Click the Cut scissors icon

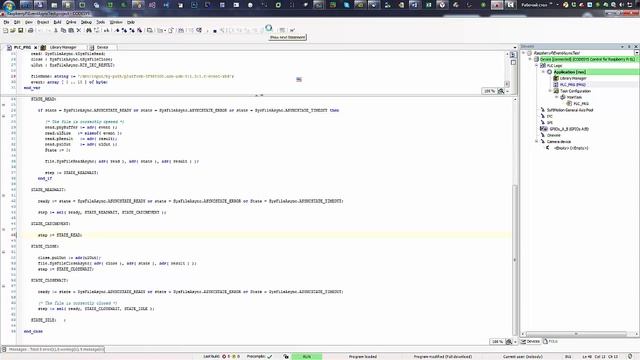56,30
